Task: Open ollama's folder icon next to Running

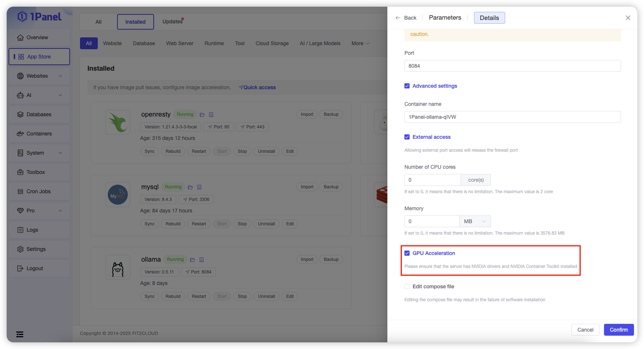Action: tap(193, 260)
